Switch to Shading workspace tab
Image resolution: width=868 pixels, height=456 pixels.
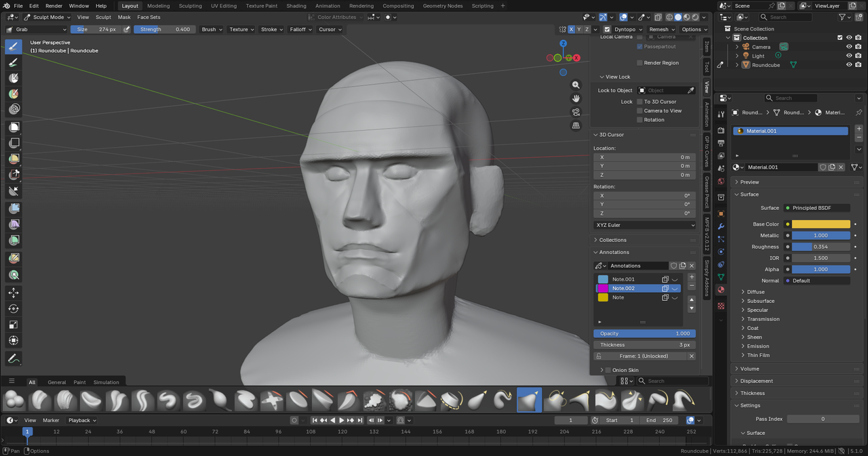click(x=296, y=5)
